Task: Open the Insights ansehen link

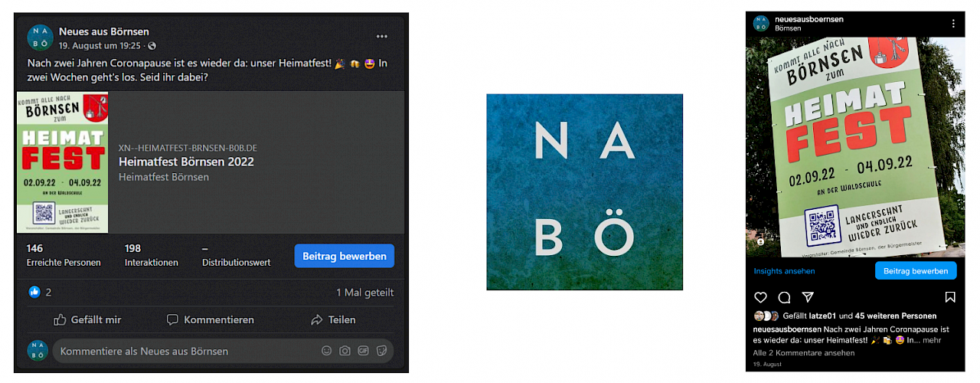Action: [784, 271]
